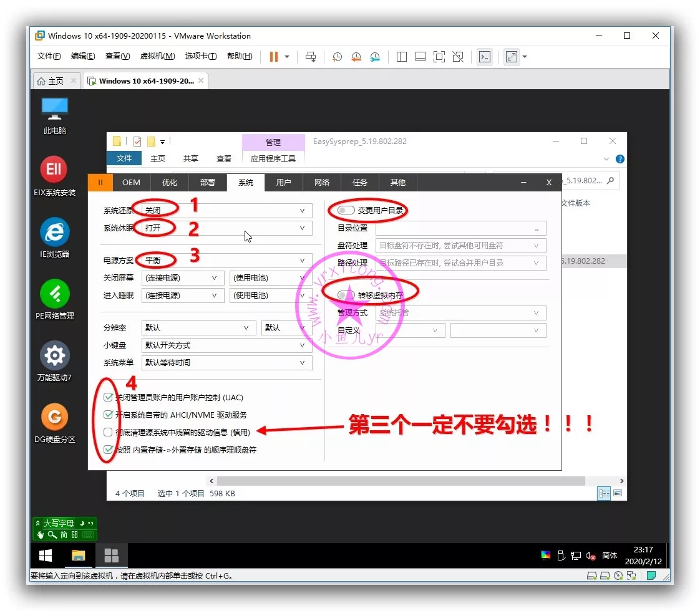The width and height of the screenshot is (700, 611).
Task: Click the Explorer horizontal scrollbar
Action: pos(401,481)
